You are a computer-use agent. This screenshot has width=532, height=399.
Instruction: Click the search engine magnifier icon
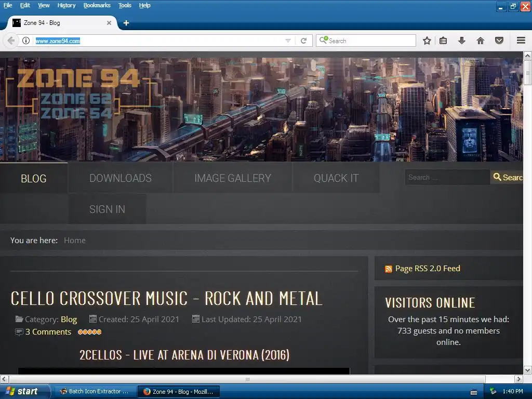pos(324,40)
